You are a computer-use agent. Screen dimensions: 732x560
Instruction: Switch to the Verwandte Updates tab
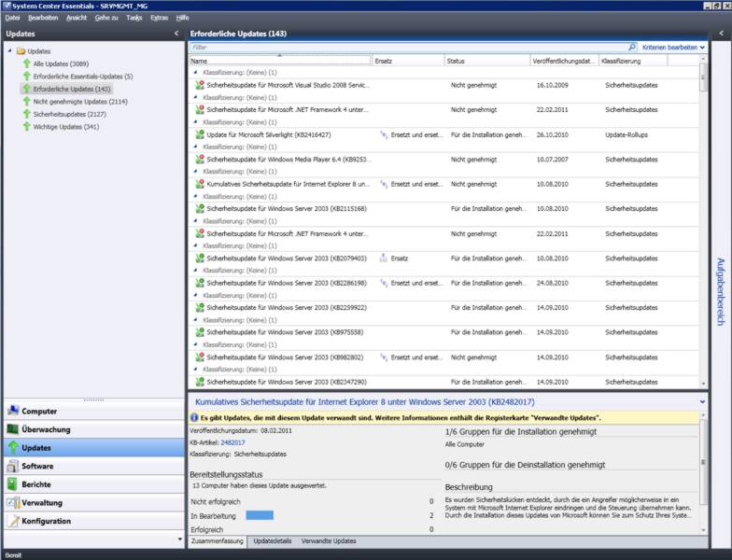pyautogui.click(x=329, y=541)
